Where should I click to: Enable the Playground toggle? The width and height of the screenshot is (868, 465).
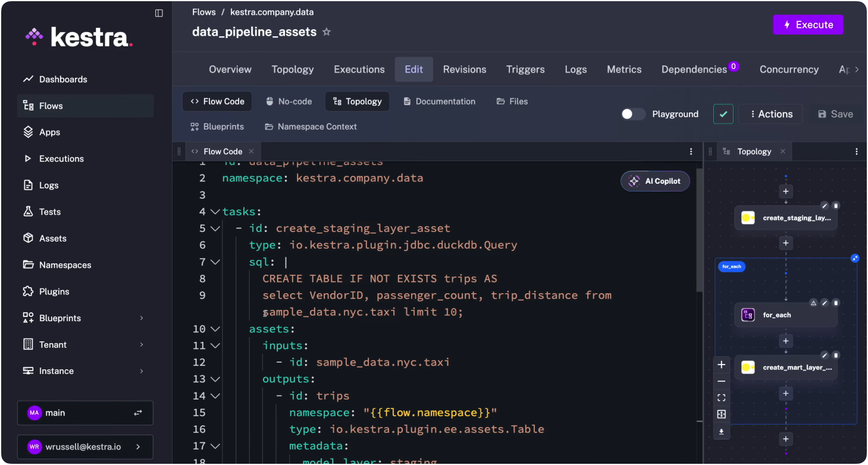point(632,114)
